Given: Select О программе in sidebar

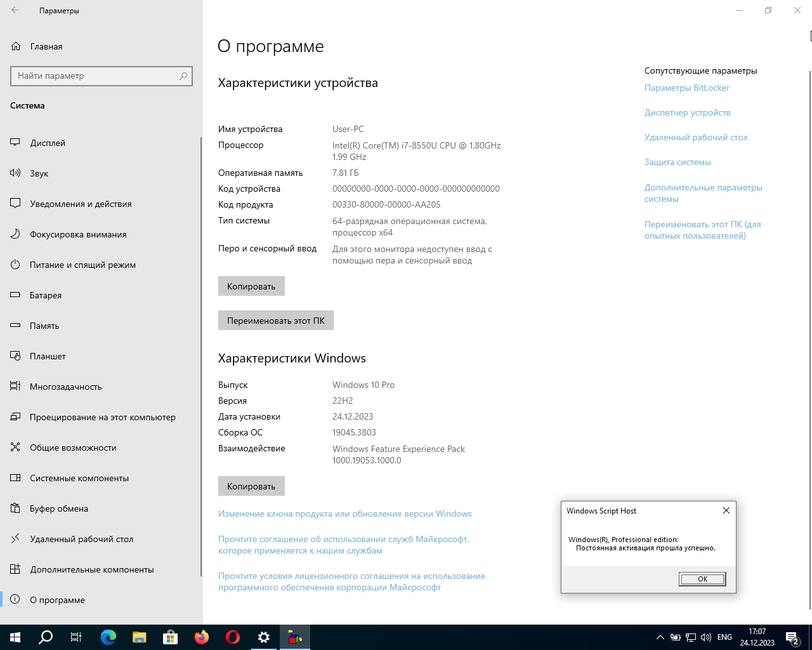Looking at the screenshot, I should pyautogui.click(x=101, y=600).
